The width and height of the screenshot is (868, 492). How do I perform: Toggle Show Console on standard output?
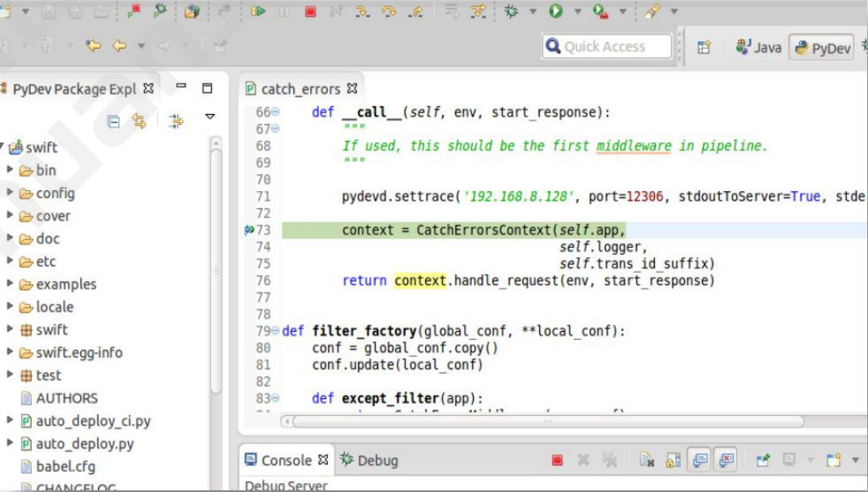point(700,460)
